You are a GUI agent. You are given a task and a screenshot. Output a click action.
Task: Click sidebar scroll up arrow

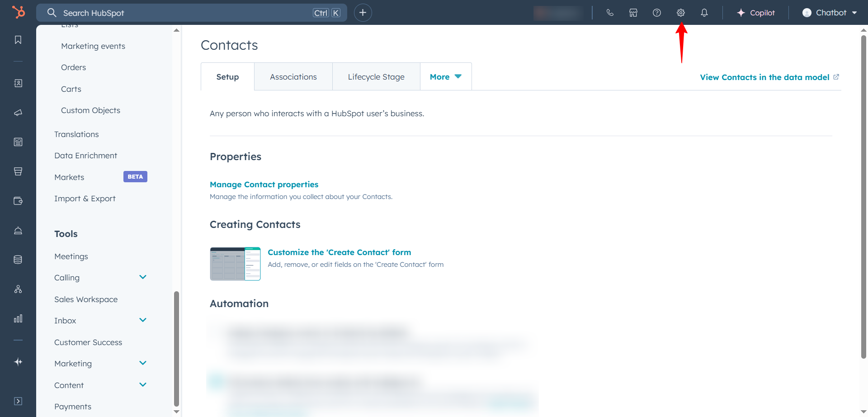pos(176,30)
